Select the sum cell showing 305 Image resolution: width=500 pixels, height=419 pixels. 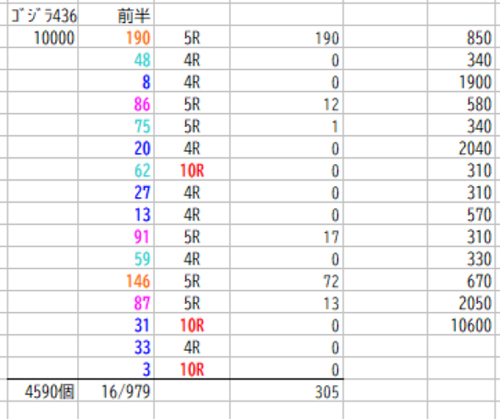tap(287, 391)
